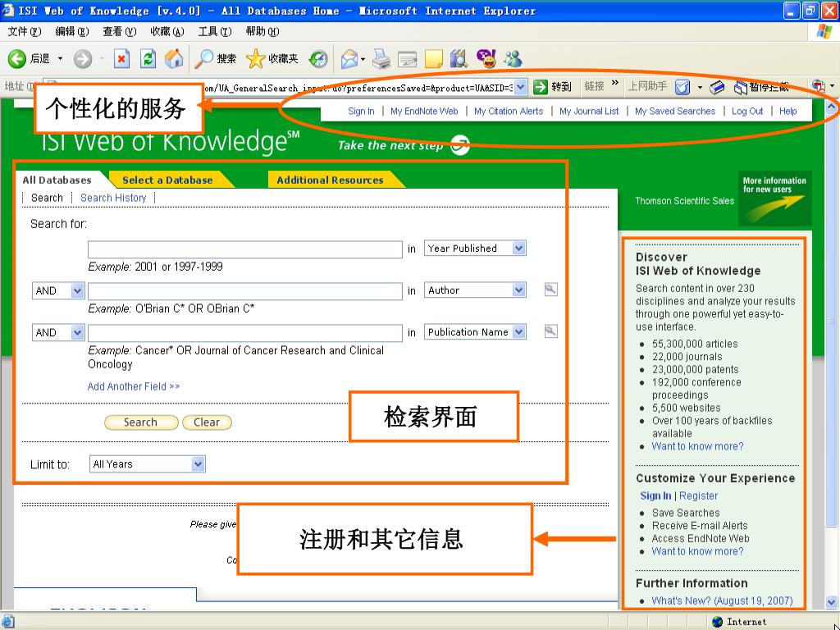The image size is (840, 630).
Task: Click Thomson Scientific Sales link
Action: [x=685, y=200]
